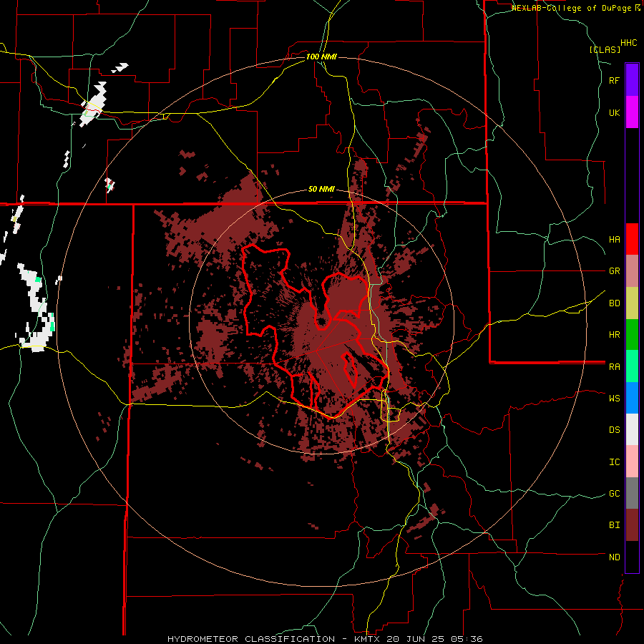Click the NEXLAB-College of DuPage credit text
644x644 pixels.
(x=571, y=8)
